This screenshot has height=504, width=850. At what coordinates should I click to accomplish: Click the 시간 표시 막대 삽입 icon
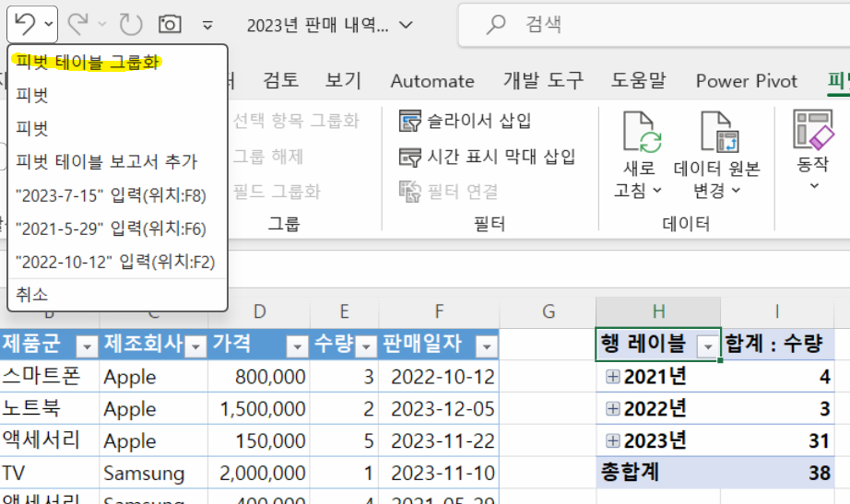tap(410, 157)
